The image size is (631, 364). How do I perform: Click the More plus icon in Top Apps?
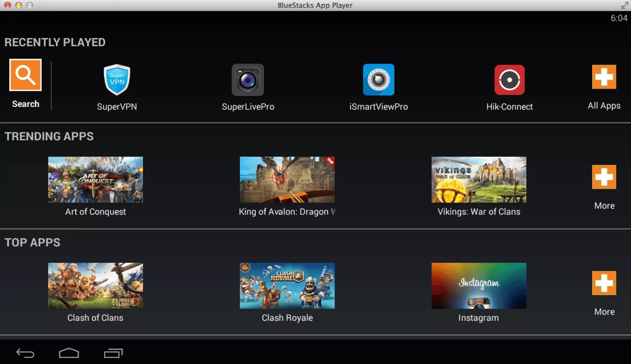pyautogui.click(x=604, y=283)
